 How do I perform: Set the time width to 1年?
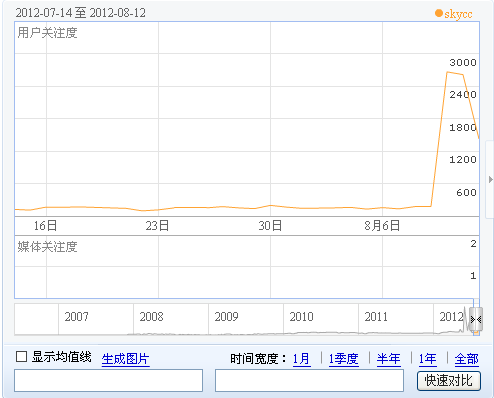[428, 359]
